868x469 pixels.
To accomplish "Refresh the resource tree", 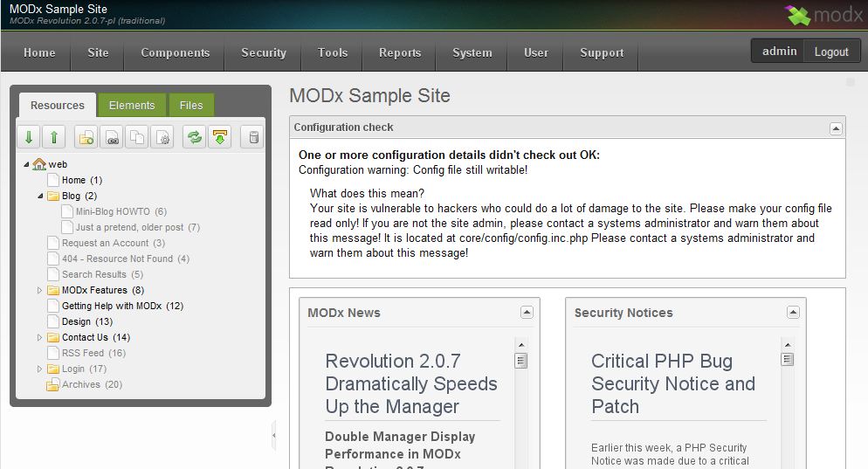I will coord(195,137).
